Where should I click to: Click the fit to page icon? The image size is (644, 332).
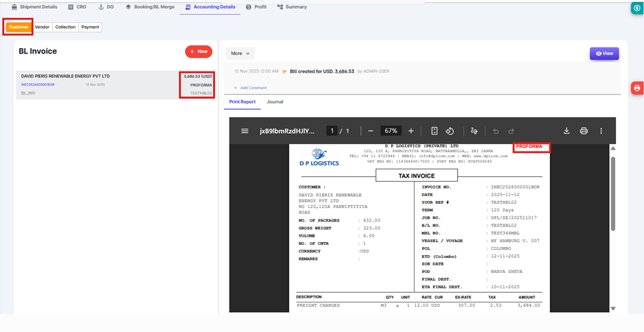(x=434, y=131)
